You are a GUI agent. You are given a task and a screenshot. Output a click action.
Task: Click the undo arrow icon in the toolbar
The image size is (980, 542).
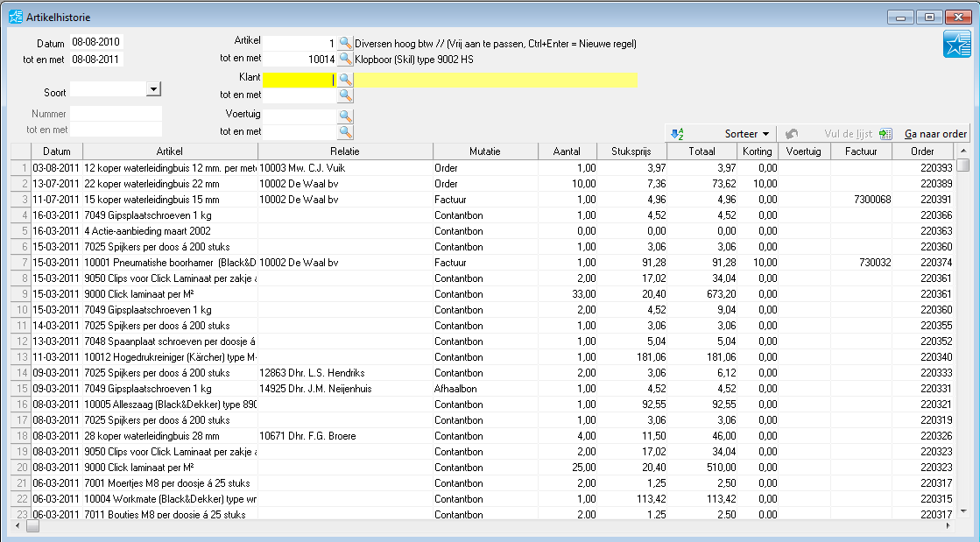coord(792,134)
